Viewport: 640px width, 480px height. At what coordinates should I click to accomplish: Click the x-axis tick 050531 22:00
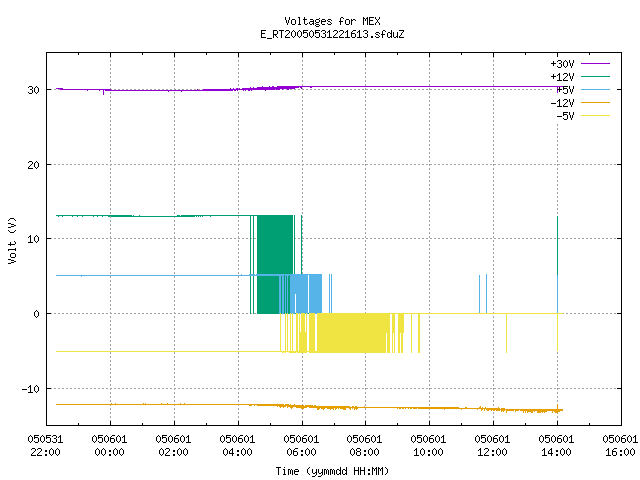point(45,446)
